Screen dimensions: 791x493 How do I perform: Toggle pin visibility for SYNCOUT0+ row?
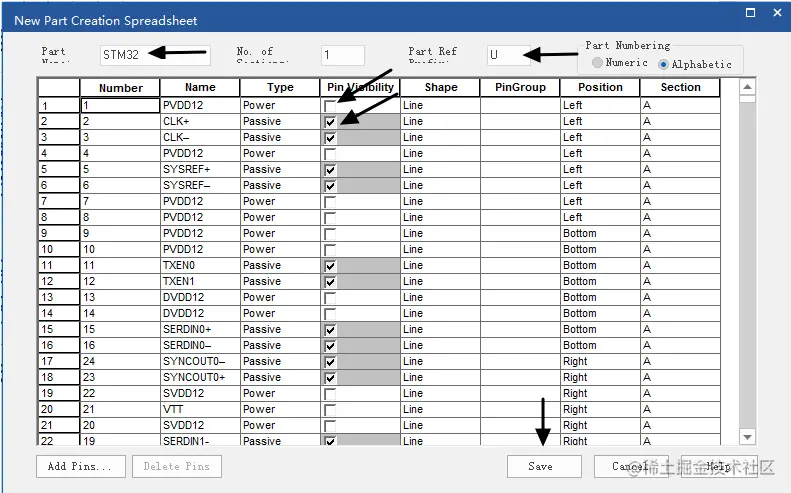pyautogui.click(x=330, y=377)
